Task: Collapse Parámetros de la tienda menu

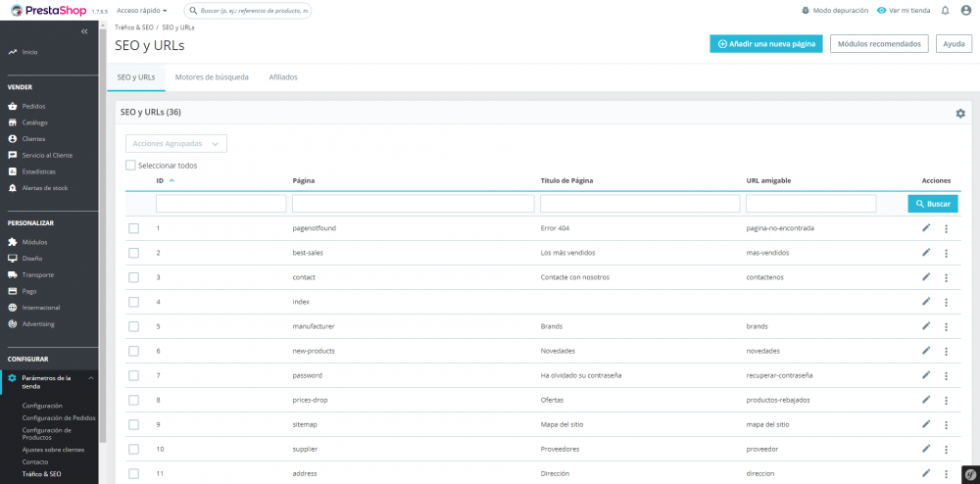Action: 90,378
